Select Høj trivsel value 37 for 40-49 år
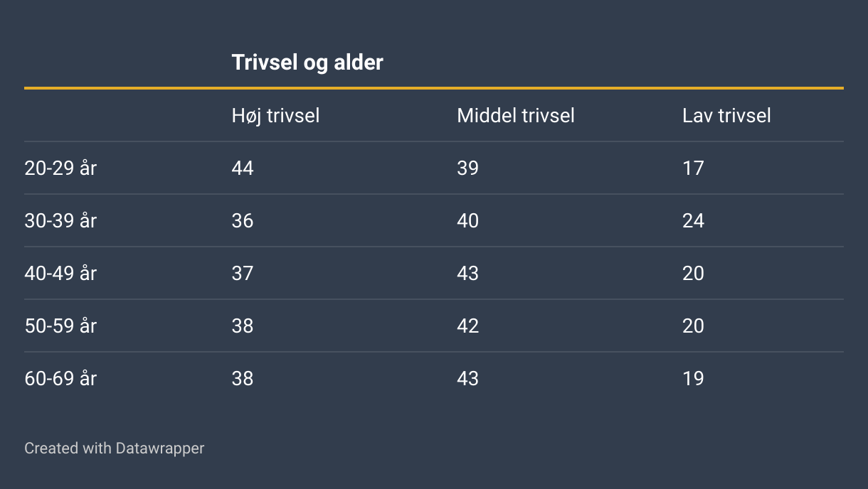 click(243, 274)
